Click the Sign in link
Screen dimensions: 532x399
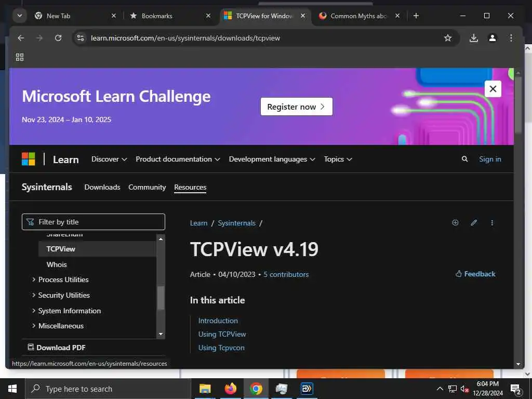point(490,159)
